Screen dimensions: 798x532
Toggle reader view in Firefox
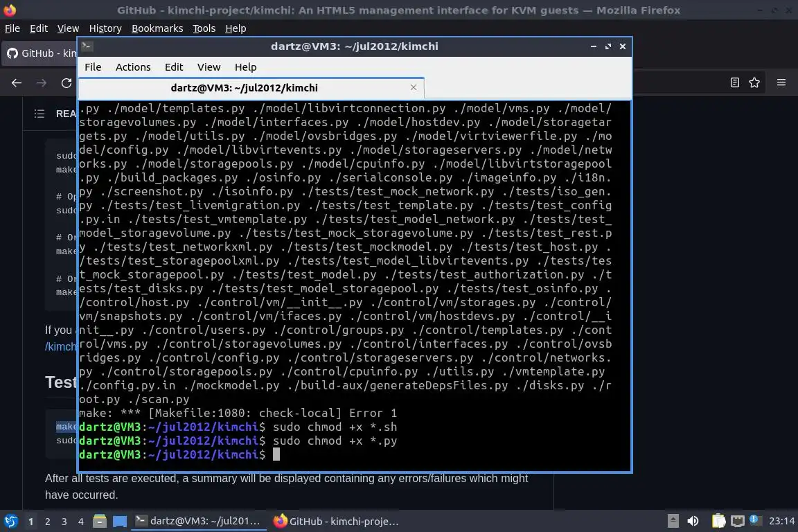coord(734,82)
